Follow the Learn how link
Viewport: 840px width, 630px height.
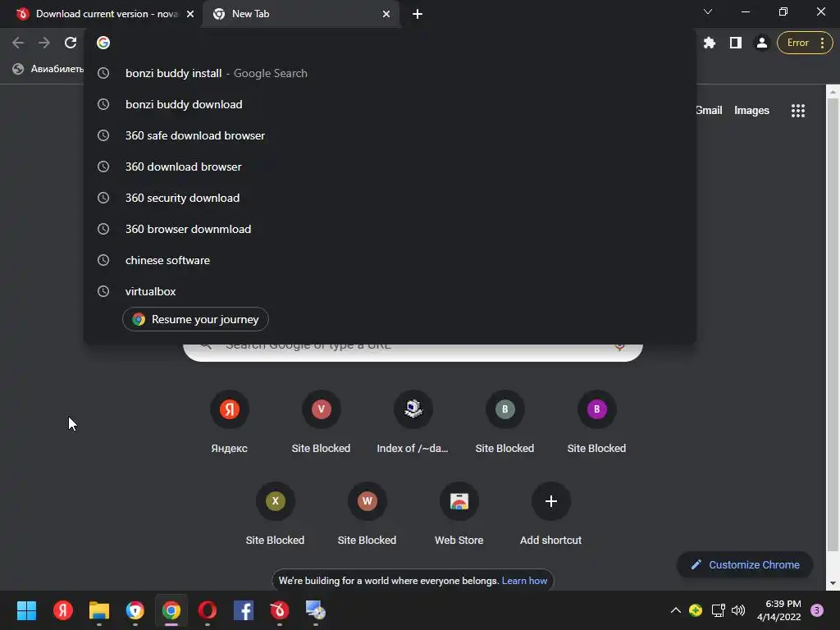(x=524, y=581)
